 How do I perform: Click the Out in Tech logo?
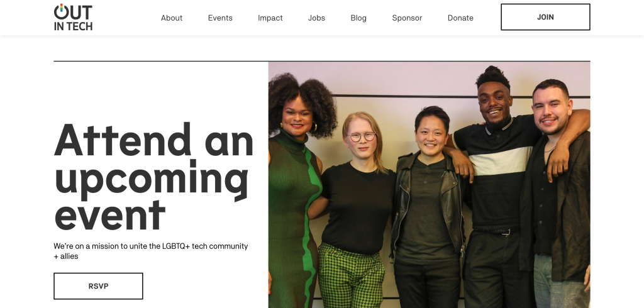[x=73, y=17]
